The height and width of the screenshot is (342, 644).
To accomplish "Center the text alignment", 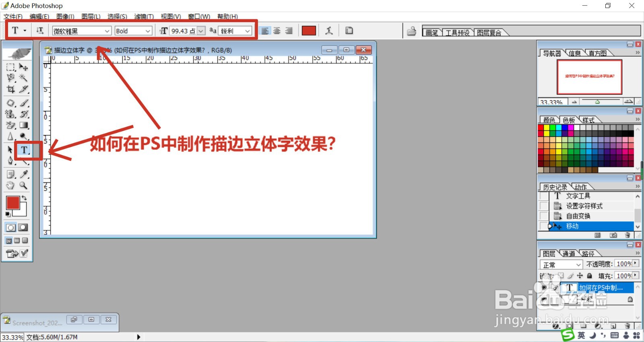I will tap(277, 31).
